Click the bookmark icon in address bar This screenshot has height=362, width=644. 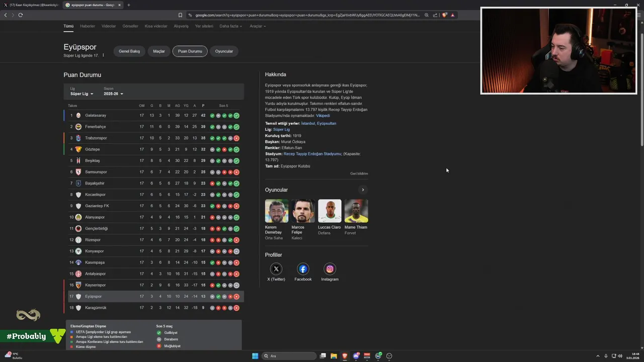tap(180, 15)
